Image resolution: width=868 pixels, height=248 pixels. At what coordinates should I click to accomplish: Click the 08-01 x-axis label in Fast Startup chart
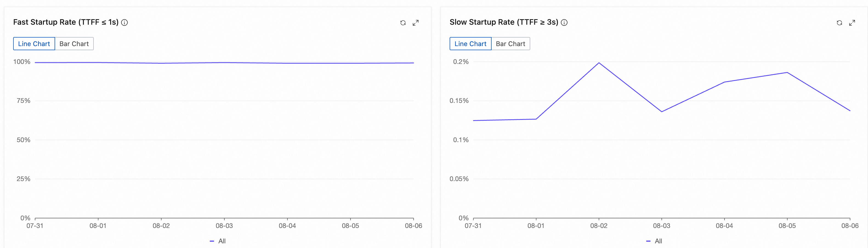pyautogui.click(x=98, y=226)
